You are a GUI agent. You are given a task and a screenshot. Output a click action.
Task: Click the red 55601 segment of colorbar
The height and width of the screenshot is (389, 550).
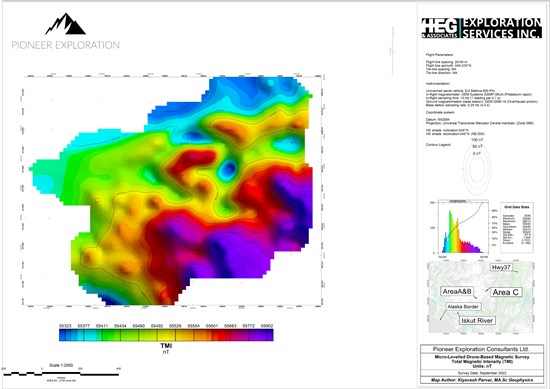pyautogui.click(x=221, y=335)
